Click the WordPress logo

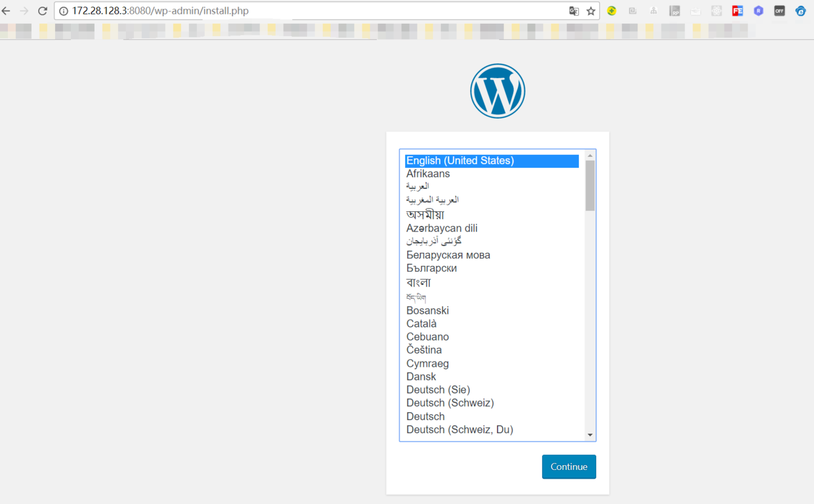pos(498,91)
